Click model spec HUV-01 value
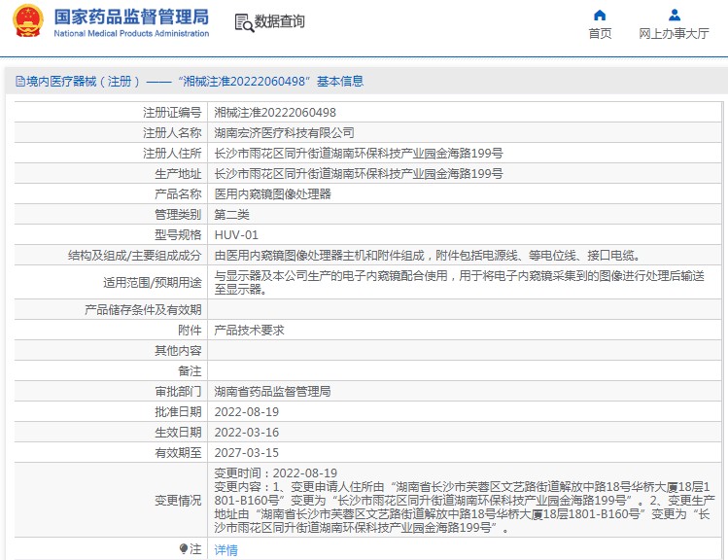The width and height of the screenshot is (728, 560). point(236,235)
